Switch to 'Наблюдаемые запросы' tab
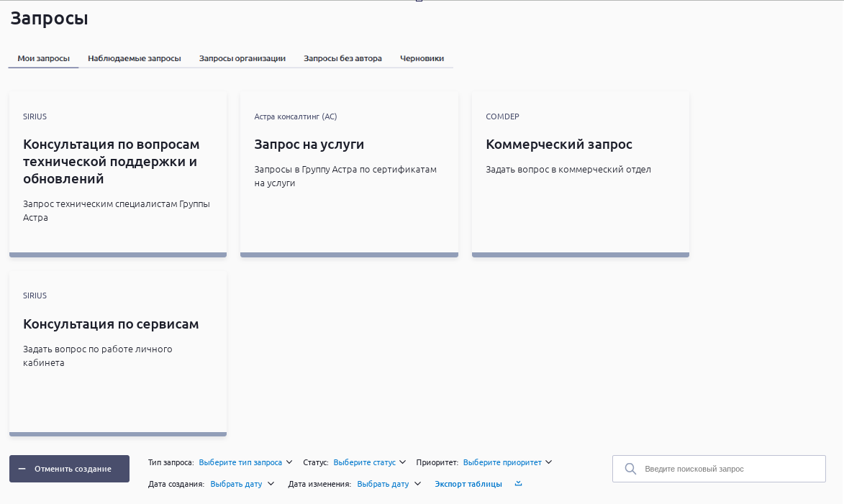 point(134,58)
